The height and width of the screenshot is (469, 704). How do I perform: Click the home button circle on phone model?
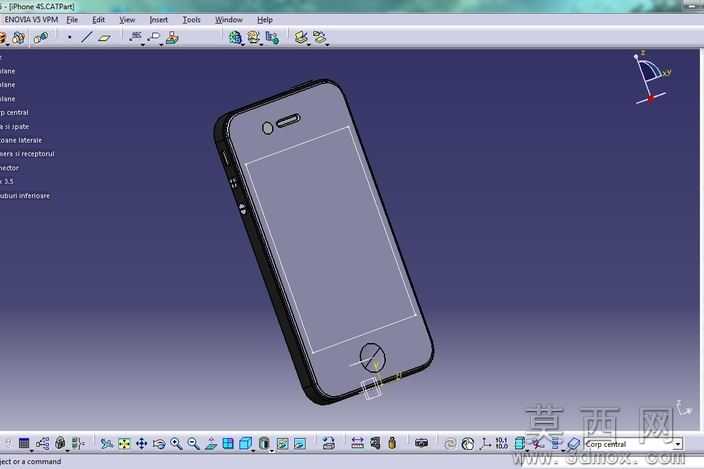372,357
